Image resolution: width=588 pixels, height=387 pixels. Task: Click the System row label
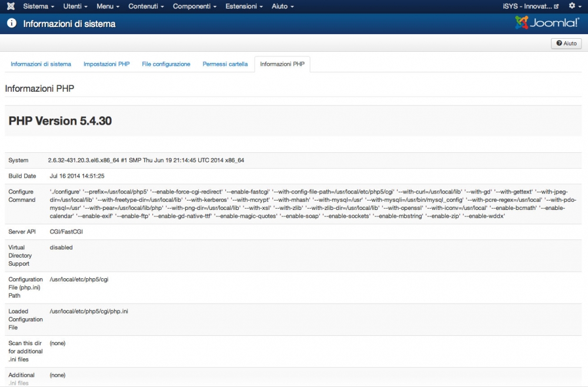coord(18,160)
